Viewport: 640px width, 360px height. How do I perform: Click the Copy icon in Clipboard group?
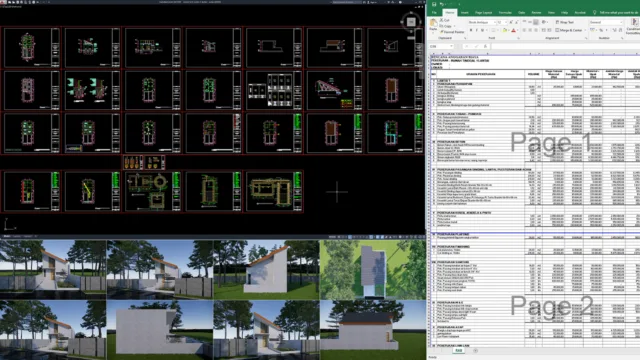point(442,26)
